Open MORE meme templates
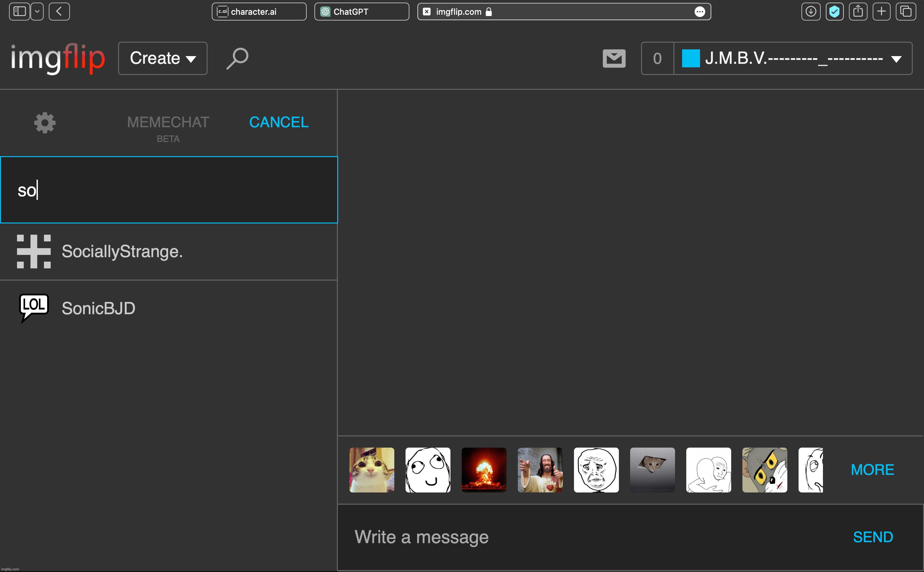The width and height of the screenshot is (924, 572). point(872,469)
